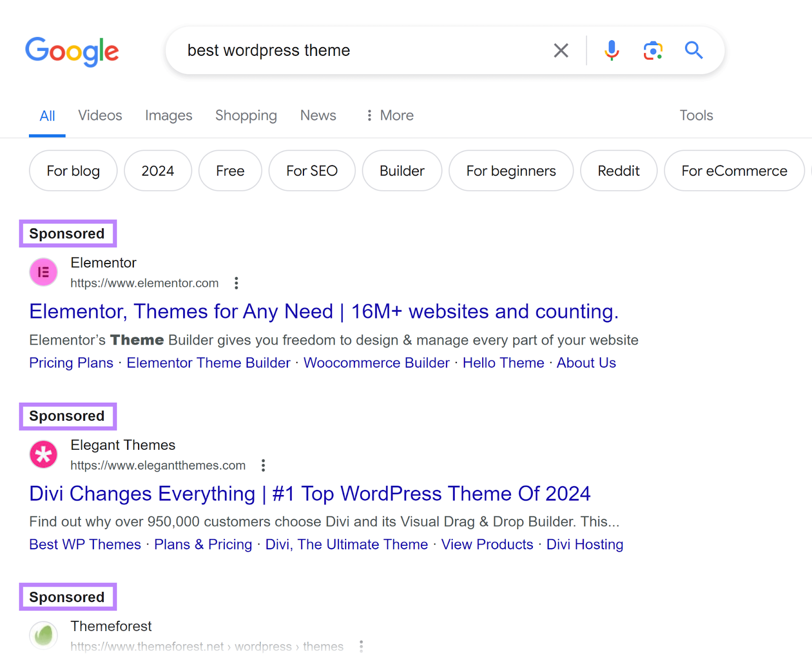
Task: Toggle the For beginners filter chip
Action: (511, 171)
